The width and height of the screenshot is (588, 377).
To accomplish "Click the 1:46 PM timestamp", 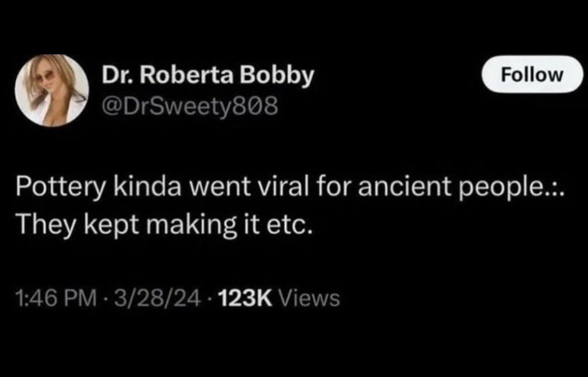I will tap(55, 299).
